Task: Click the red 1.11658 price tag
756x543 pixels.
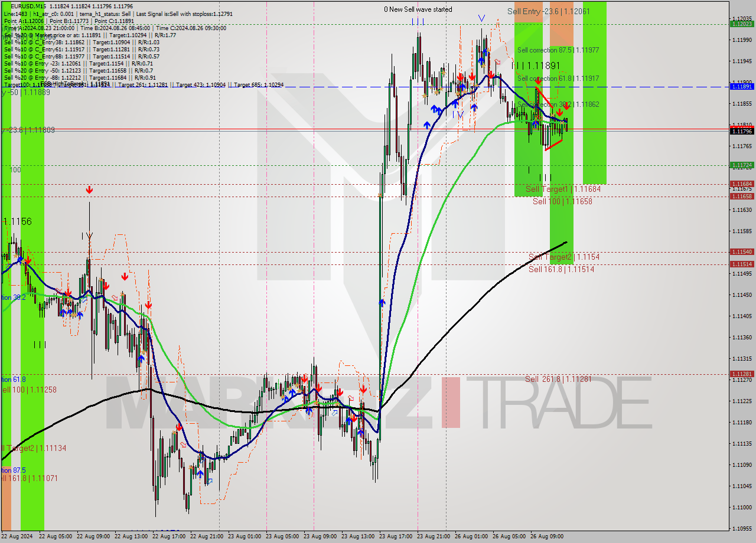Action: tap(742, 196)
